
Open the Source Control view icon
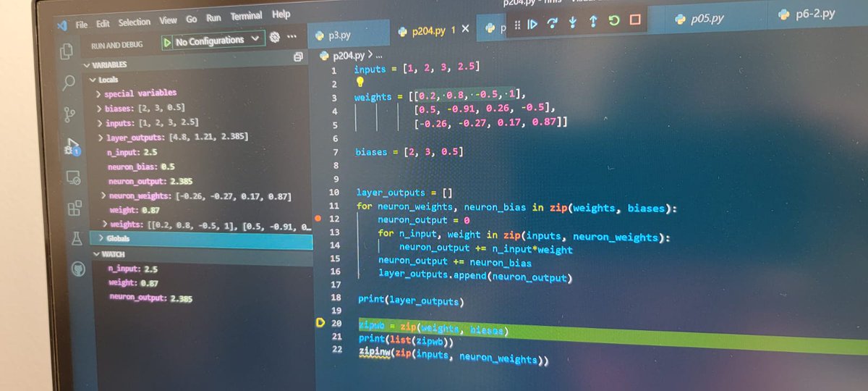(x=70, y=114)
